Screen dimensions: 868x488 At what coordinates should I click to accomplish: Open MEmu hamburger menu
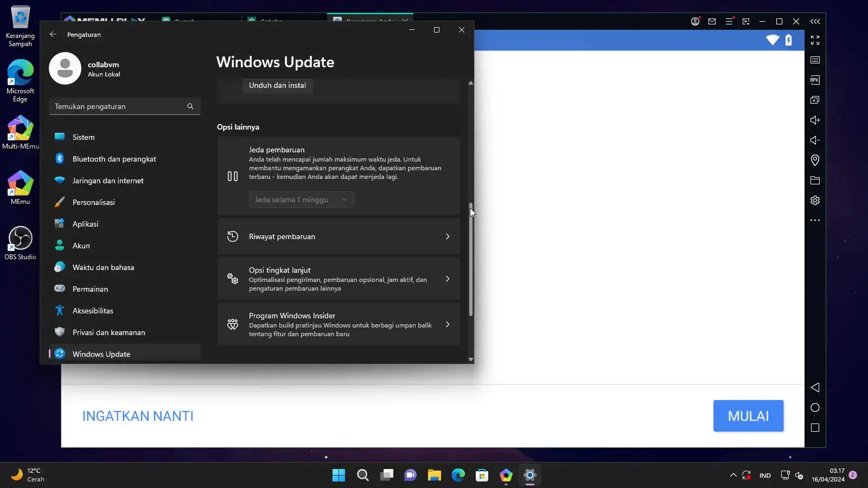729,22
